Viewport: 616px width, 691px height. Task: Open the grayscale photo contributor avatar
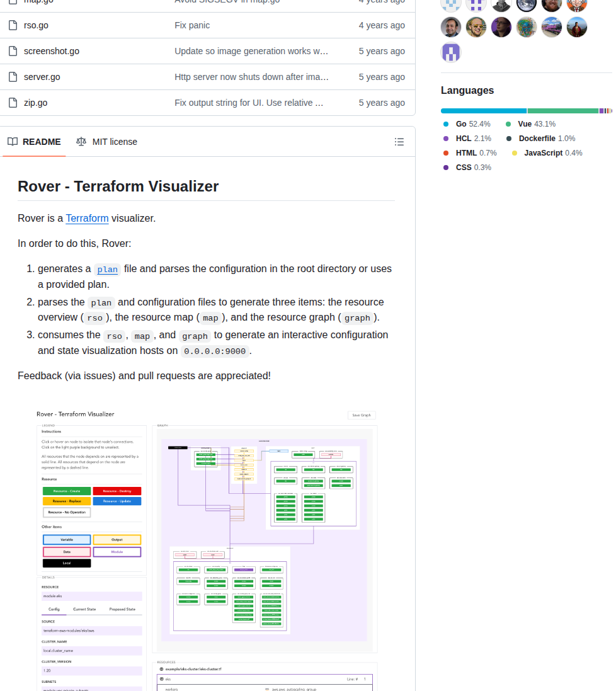coord(501,4)
